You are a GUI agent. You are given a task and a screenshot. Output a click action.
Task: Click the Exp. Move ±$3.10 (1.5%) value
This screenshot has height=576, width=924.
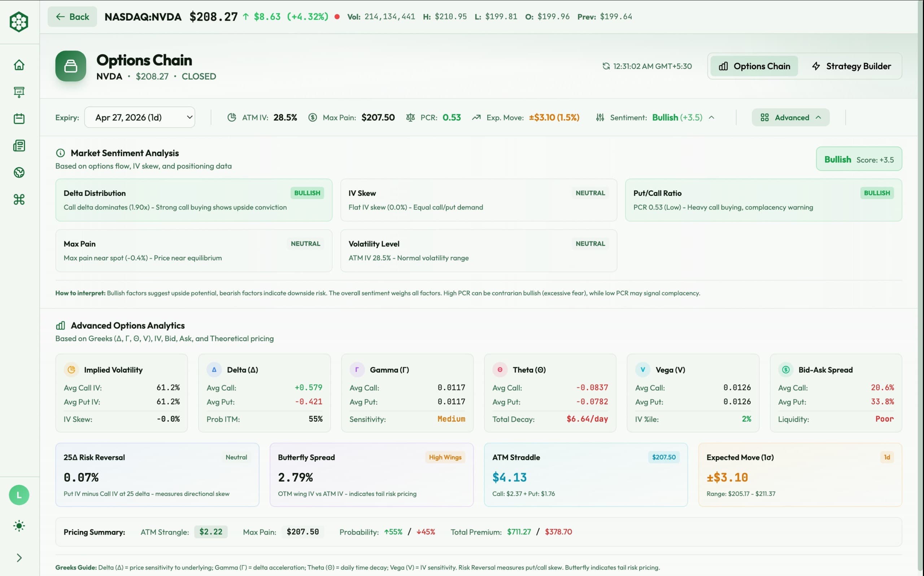[554, 117]
